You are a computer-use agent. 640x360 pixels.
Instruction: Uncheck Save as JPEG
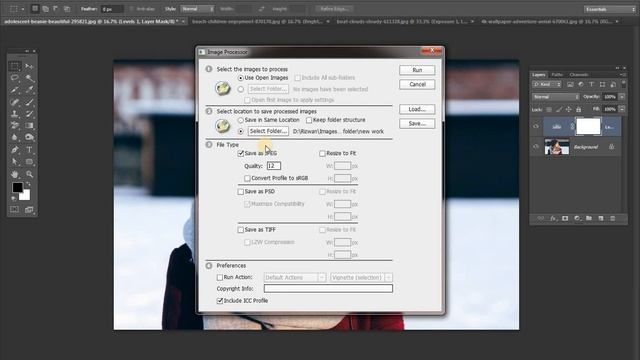click(x=241, y=153)
